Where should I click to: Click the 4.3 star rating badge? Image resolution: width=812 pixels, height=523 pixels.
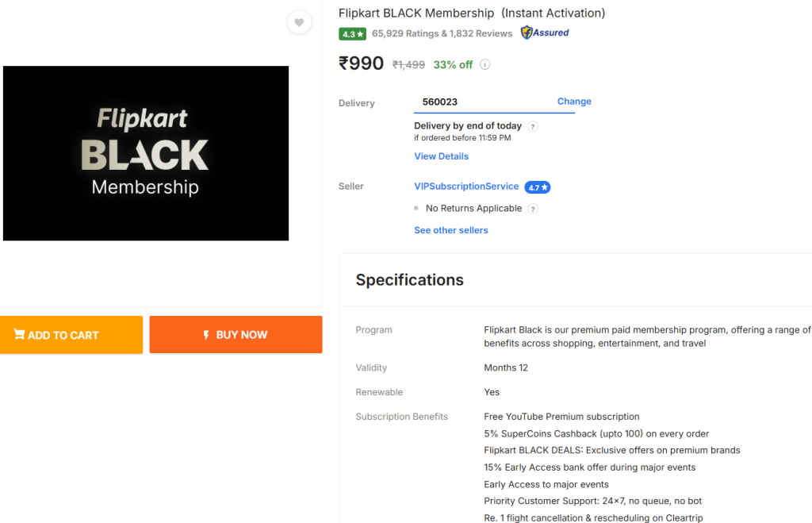click(x=353, y=34)
